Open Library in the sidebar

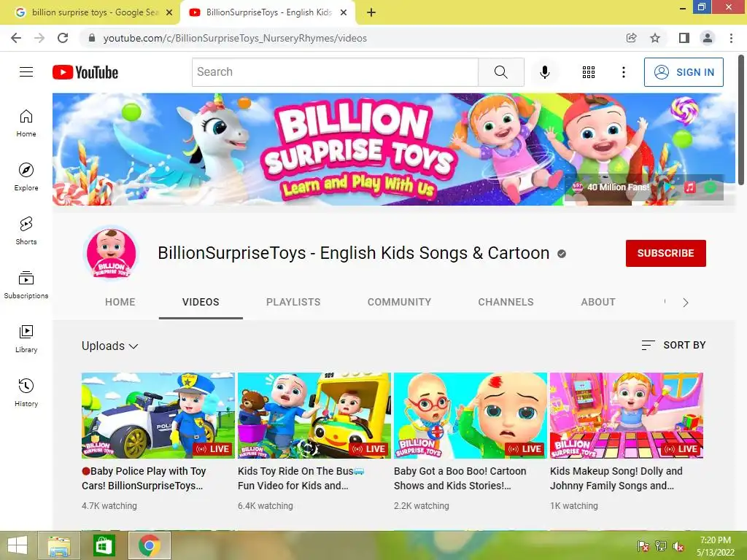pyautogui.click(x=26, y=338)
